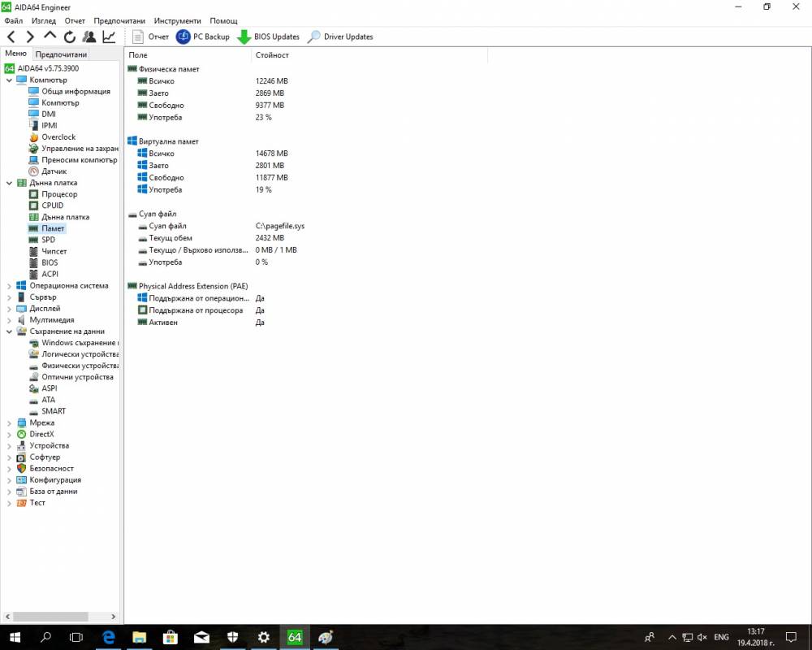Open the Инструменти menu

click(x=177, y=21)
